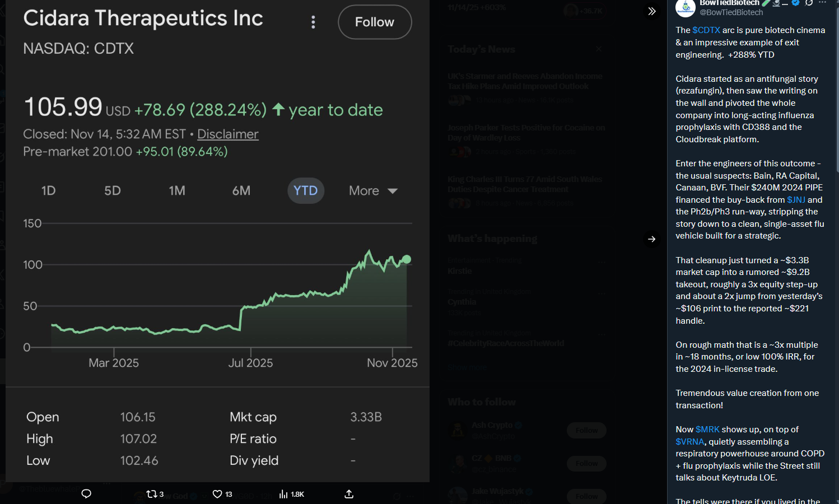The image size is (839, 504).
Task: Click the share upload icon
Action: tap(349, 494)
